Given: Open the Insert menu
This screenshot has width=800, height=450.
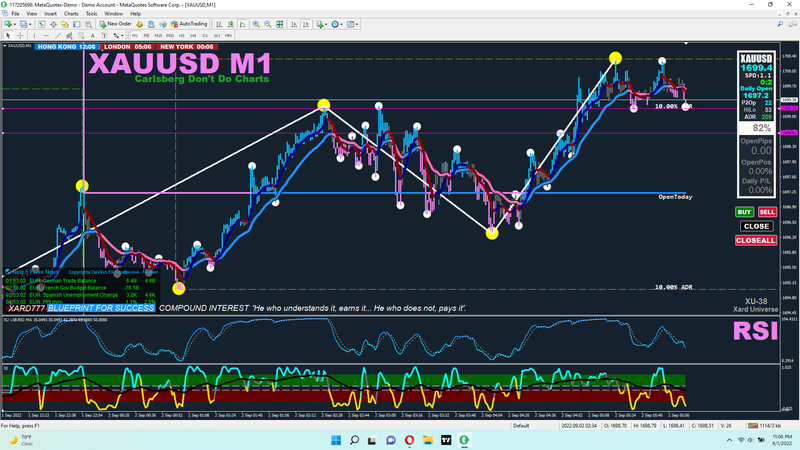Looking at the screenshot, I should pos(51,13).
